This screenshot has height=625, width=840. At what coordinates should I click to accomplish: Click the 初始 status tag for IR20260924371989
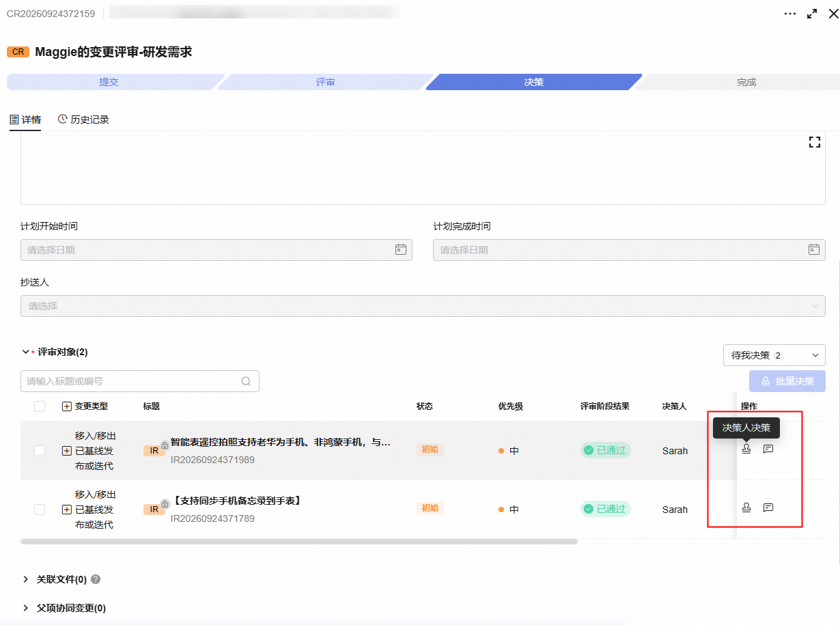pos(430,449)
